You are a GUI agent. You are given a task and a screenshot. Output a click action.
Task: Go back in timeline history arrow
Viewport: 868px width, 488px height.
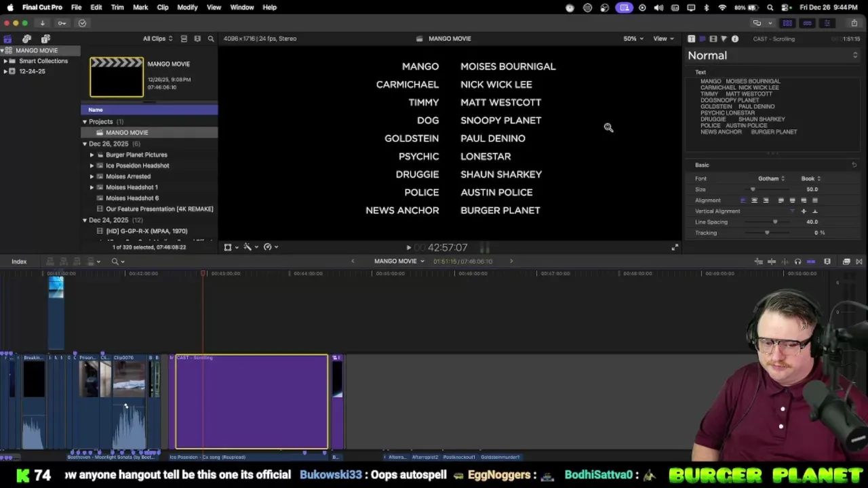pos(353,262)
